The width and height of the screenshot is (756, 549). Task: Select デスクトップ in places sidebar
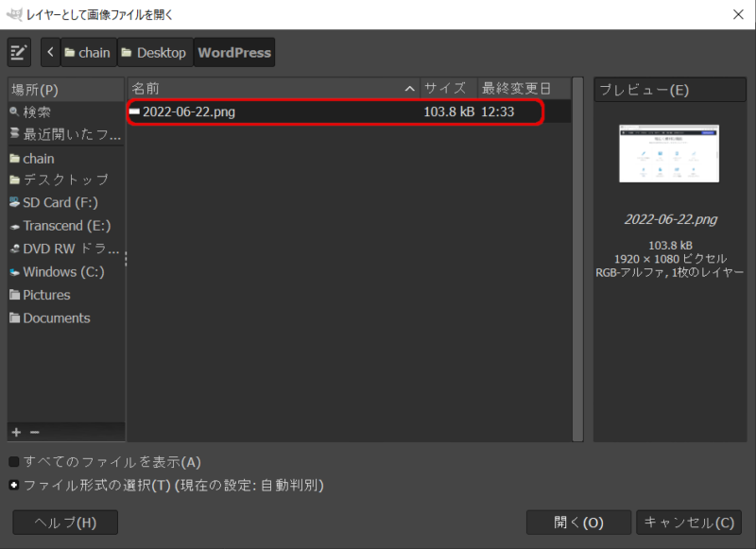[x=66, y=180]
